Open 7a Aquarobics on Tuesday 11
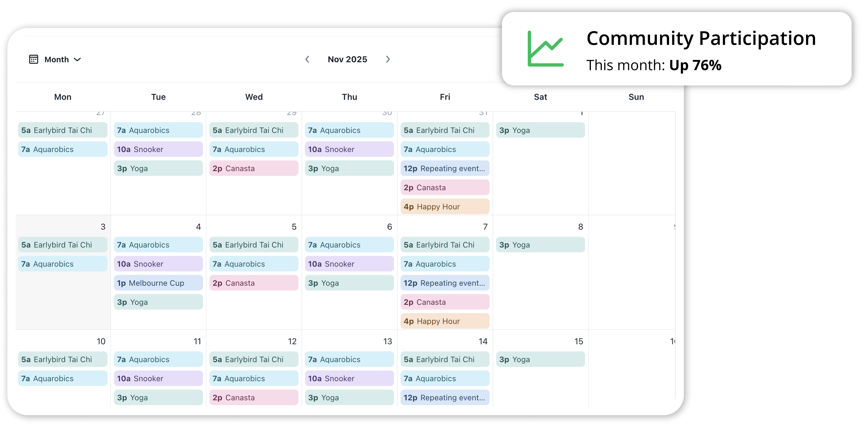 (158, 359)
